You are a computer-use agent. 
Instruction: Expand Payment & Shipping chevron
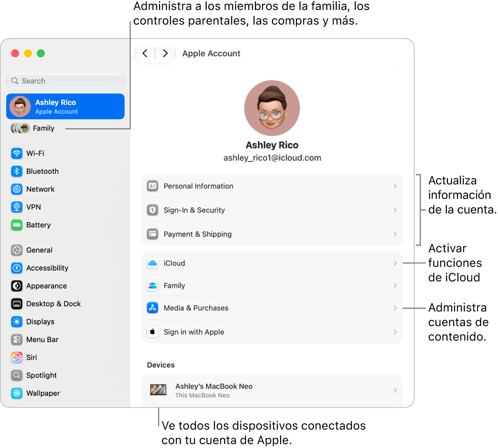395,234
